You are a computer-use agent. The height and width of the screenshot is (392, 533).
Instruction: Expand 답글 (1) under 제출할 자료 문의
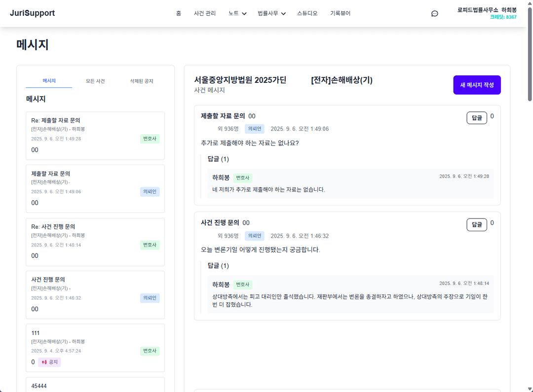pyautogui.click(x=218, y=159)
